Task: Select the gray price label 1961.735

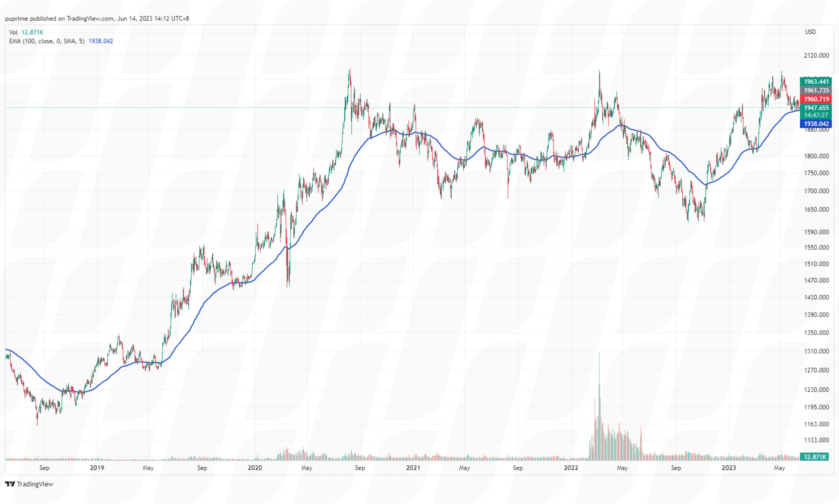Action: [815, 90]
